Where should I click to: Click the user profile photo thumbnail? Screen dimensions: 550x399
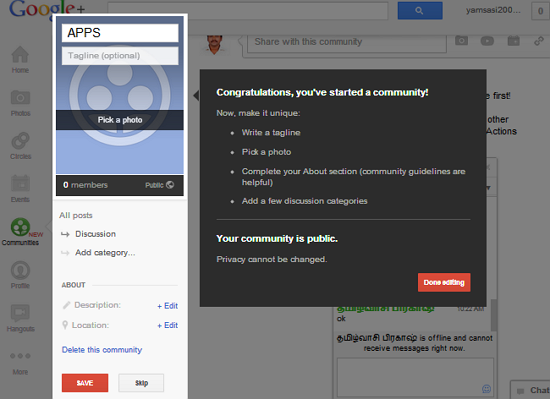pos(214,45)
